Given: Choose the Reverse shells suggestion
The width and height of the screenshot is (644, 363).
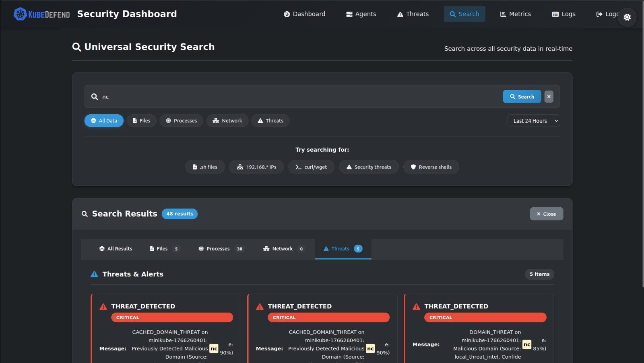Looking at the screenshot, I should pos(431,167).
